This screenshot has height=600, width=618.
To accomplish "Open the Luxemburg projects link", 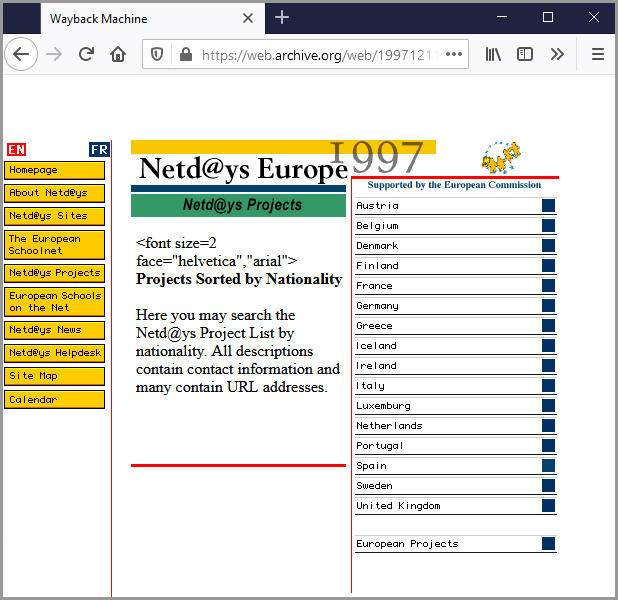I will click(x=383, y=406).
